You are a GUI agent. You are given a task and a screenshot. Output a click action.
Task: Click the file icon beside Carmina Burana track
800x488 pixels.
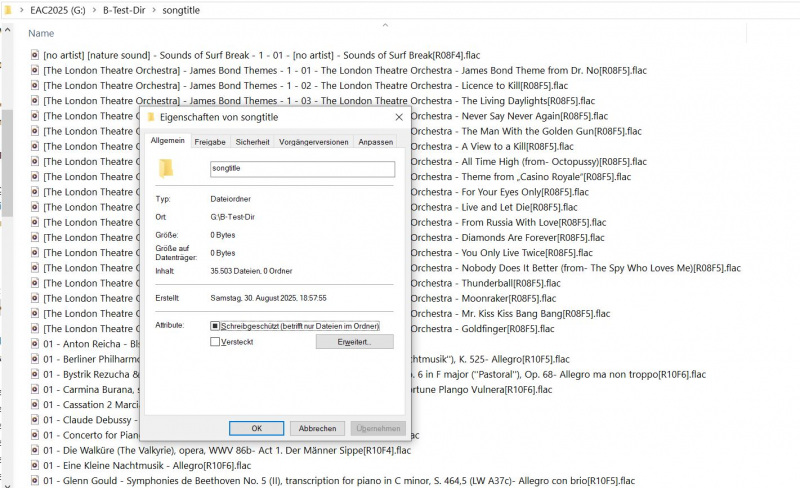(35, 389)
